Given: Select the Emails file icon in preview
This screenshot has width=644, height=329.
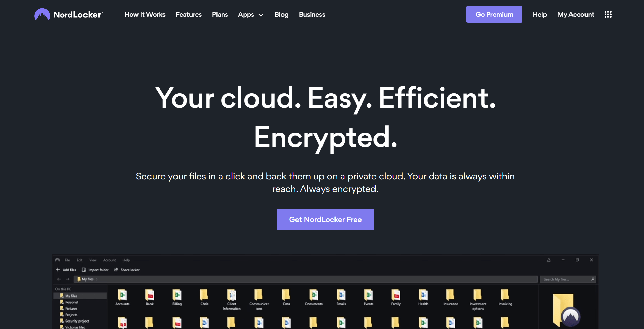Looking at the screenshot, I should 341,295.
